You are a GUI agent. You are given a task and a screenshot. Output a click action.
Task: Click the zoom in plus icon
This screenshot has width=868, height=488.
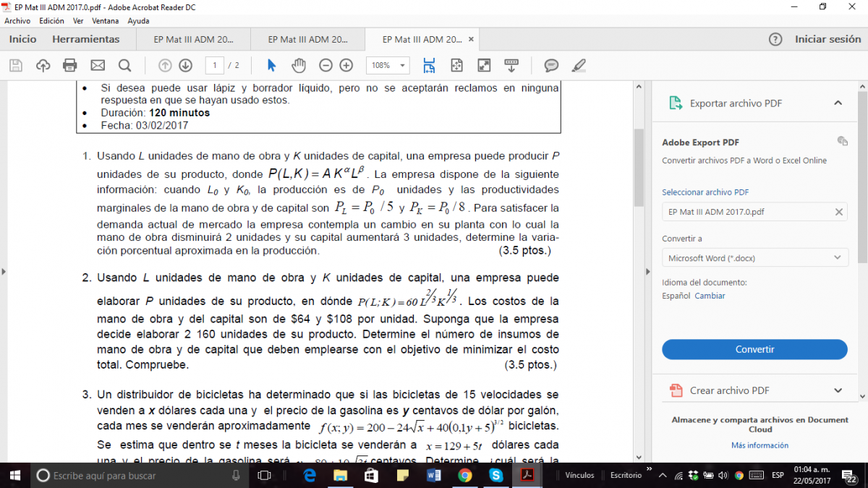click(x=346, y=66)
